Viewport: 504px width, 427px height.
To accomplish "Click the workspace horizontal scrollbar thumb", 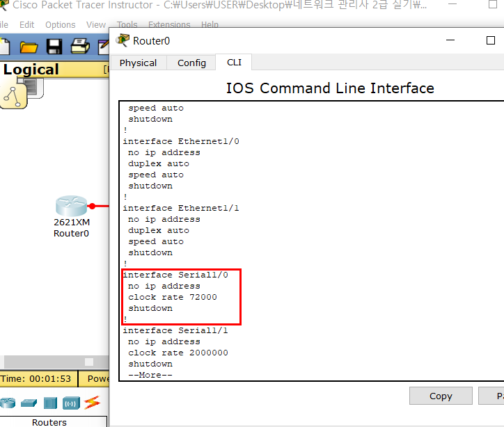I will pos(89,362).
